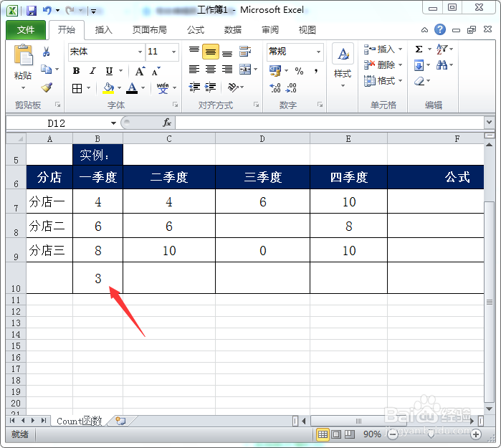Open the File tab
This screenshot has height=448, width=501.
26,30
